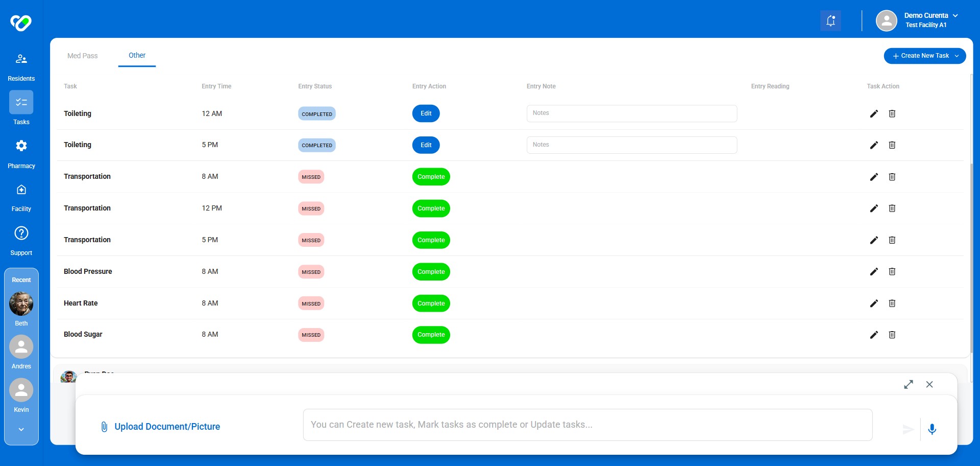Open the Facility sidebar section
Viewport: 980px width, 466px height.
(x=21, y=198)
